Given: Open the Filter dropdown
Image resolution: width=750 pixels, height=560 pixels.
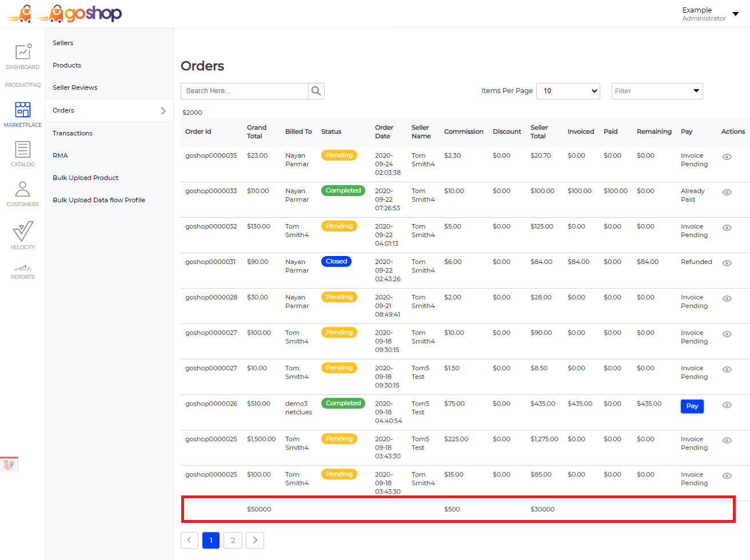Looking at the screenshot, I should click(x=657, y=91).
